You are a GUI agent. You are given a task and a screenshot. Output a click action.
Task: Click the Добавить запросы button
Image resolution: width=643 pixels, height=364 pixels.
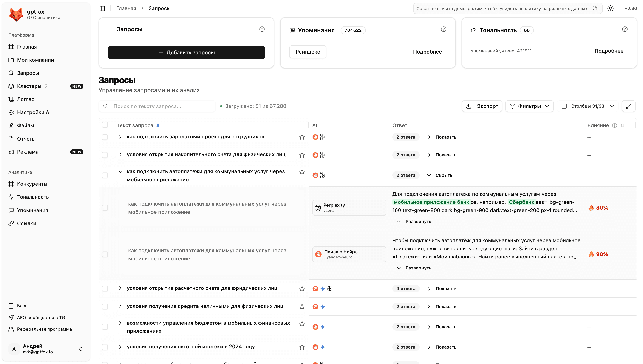click(186, 52)
